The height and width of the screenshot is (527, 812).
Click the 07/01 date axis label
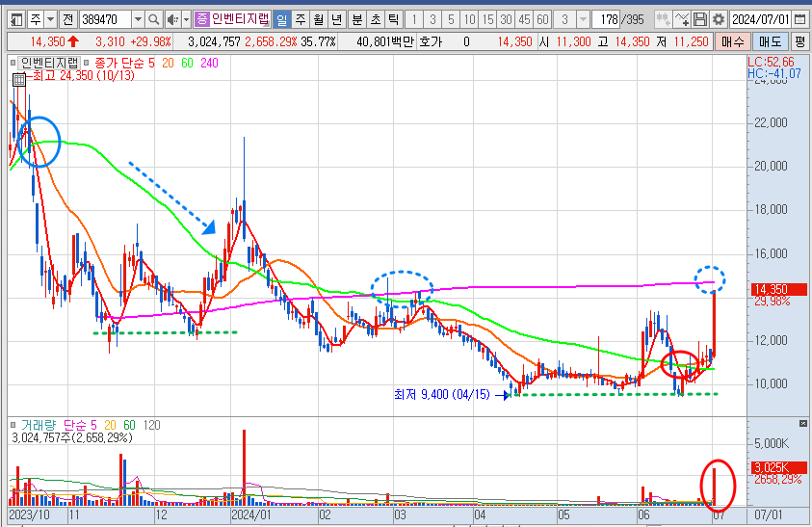point(768,515)
